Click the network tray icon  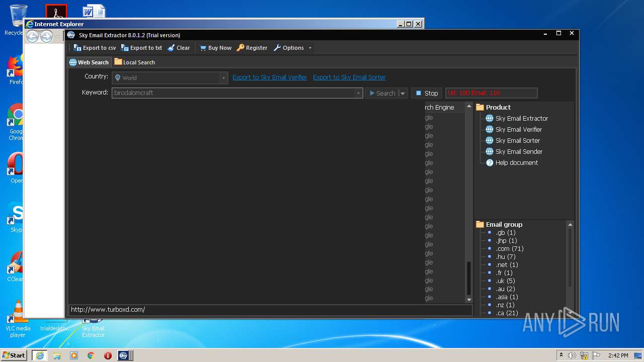click(x=584, y=355)
